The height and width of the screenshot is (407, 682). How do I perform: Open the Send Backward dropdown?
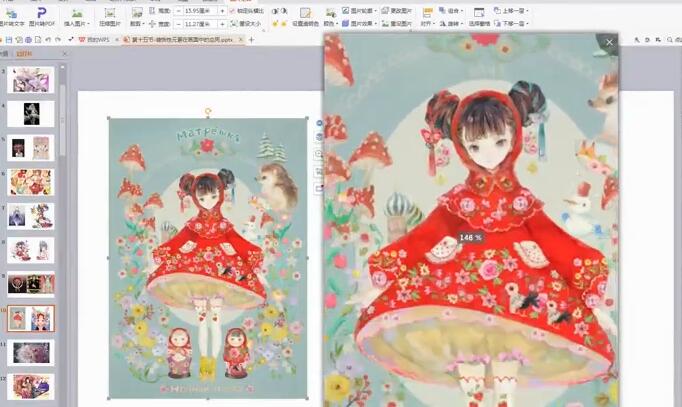click(512, 23)
